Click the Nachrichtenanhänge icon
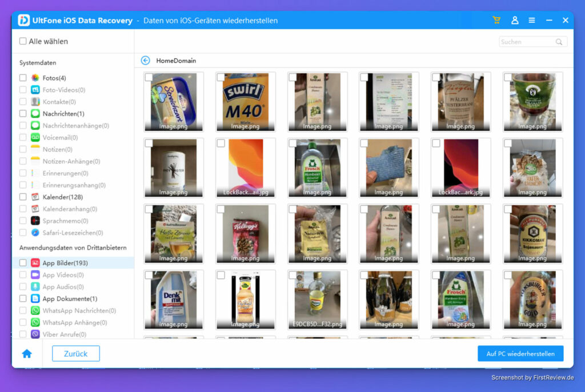 point(35,126)
